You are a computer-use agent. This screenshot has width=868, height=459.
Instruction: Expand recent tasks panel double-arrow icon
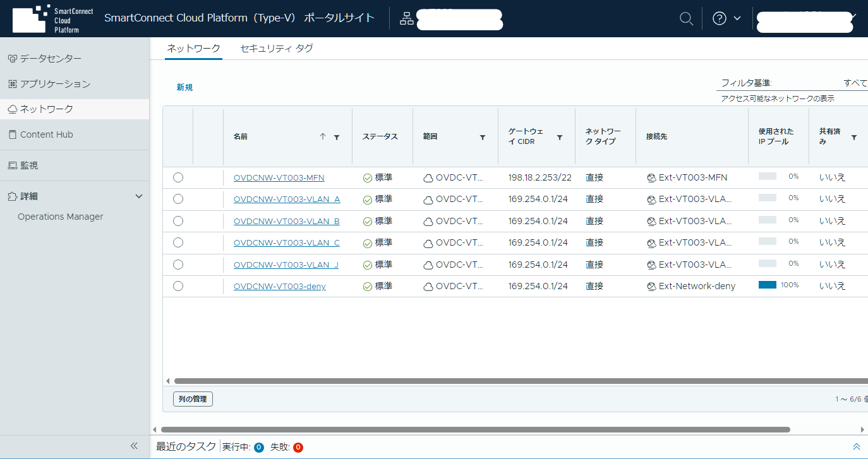(x=857, y=446)
